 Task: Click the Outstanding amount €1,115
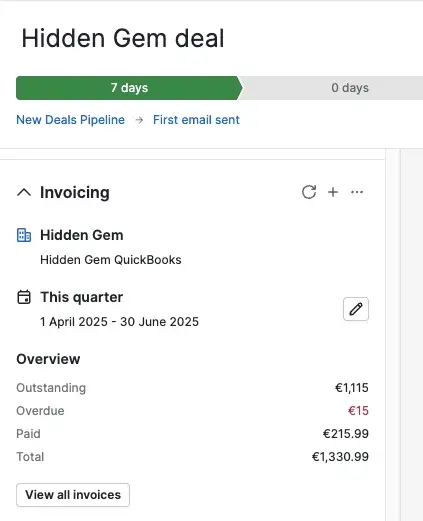(x=352, y=388)
